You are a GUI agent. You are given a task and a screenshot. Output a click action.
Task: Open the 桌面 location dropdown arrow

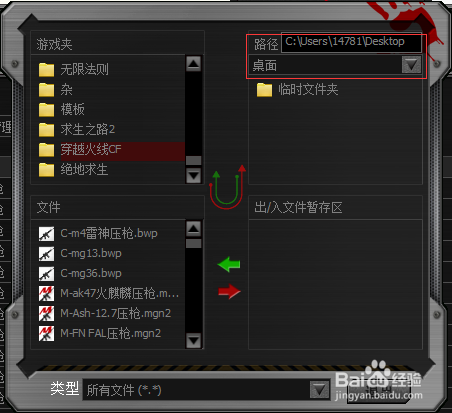pos(411,65)
